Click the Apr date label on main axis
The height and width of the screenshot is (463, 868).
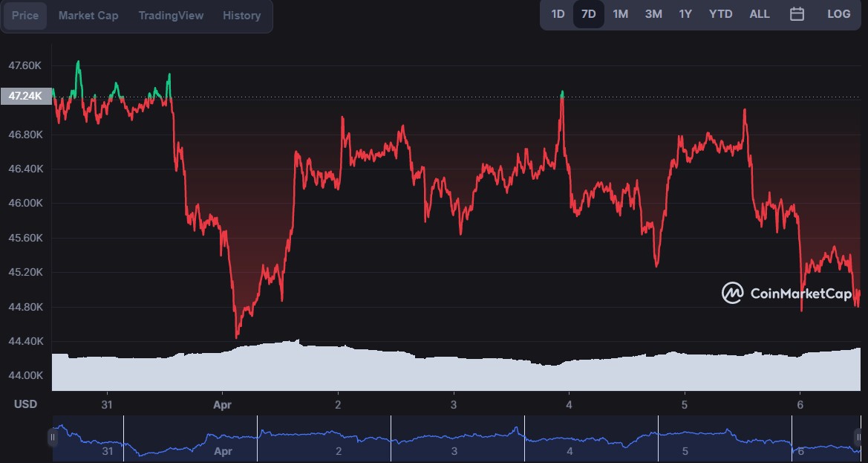(x=223, y=405)
